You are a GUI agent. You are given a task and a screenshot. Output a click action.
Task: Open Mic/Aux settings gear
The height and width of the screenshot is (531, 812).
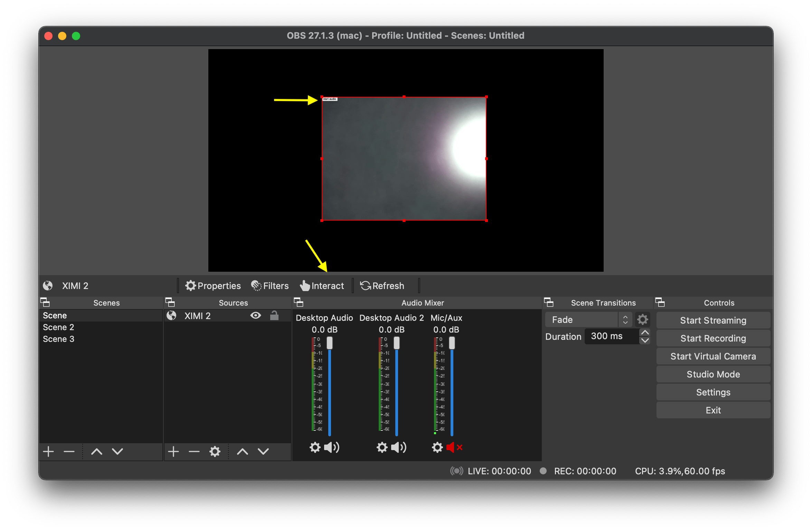click(437, 447)
